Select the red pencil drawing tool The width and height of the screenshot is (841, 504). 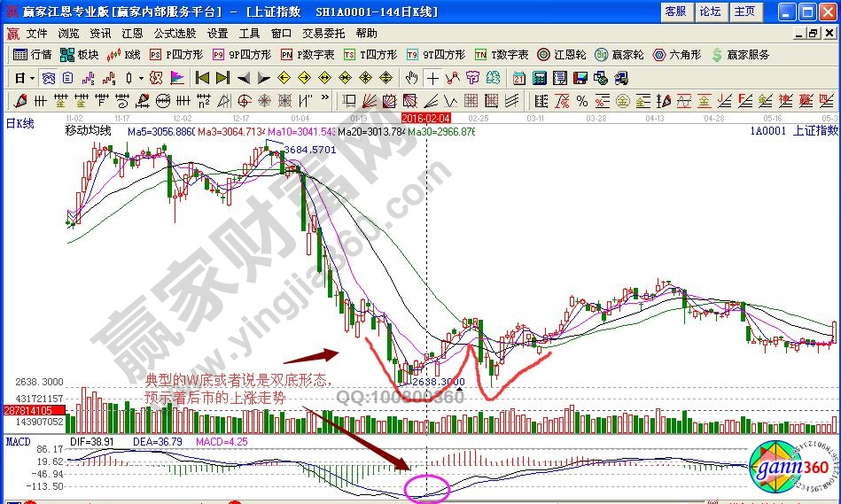tap(20, 100)
